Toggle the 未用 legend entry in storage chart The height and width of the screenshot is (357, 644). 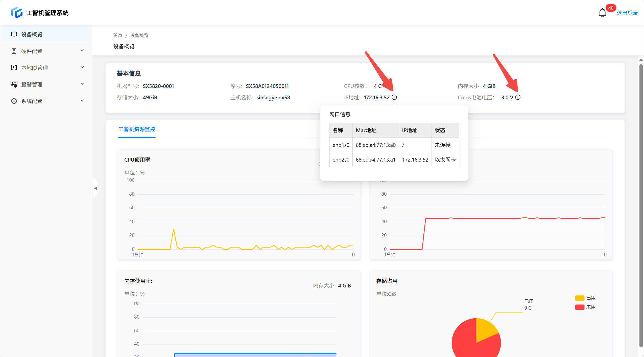[x=585, y=307]
